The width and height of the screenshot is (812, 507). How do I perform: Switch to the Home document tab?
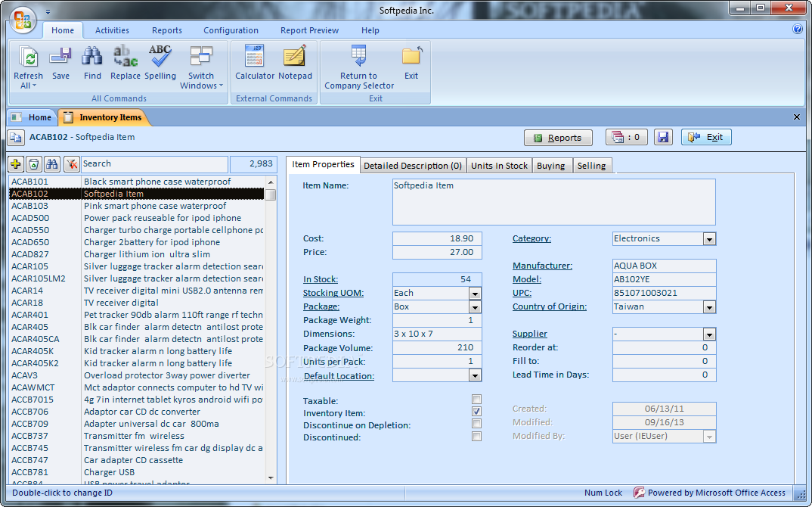[x=32, y=117]
